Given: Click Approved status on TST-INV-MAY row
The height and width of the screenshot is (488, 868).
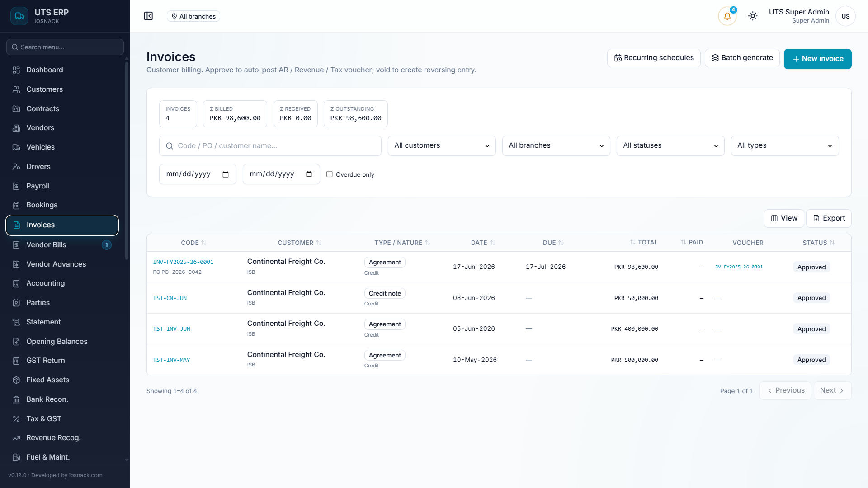Looking at the screenshot, I should 811,360.
